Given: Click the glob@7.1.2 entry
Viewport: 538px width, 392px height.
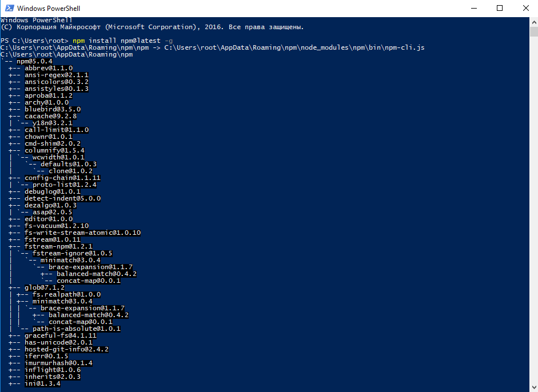Looking at the screenshot, I should tap(44, 288).
